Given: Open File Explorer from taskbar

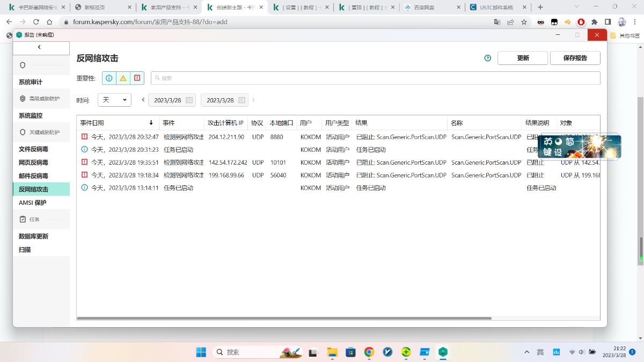Looking at the screenshot, I should point(332,352).
